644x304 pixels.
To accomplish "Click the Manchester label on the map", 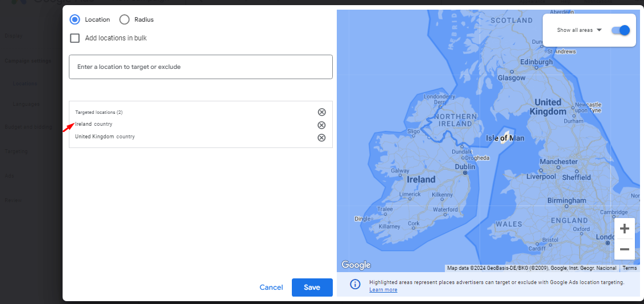I will coord(559,162).
